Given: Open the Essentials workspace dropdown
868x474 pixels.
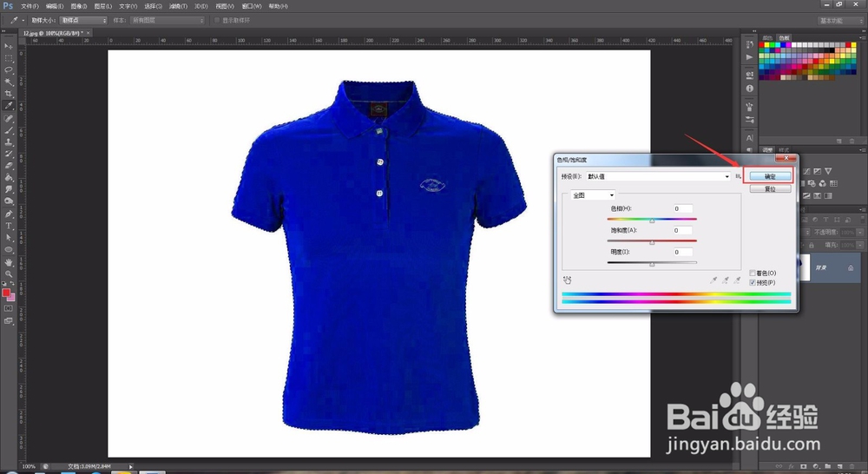Looking at the screenshot, I should click(841, 21).
